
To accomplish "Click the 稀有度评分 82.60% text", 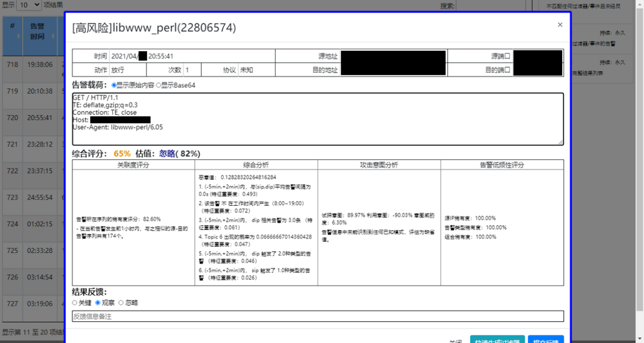I will point(118,219).
